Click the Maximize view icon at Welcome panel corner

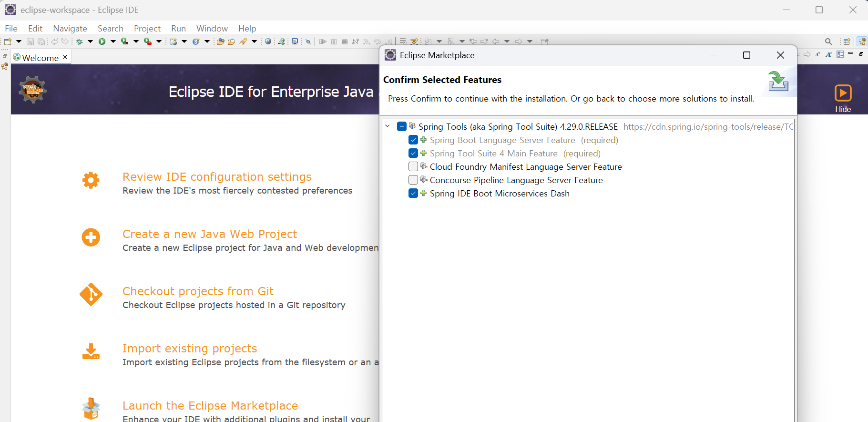861,54
